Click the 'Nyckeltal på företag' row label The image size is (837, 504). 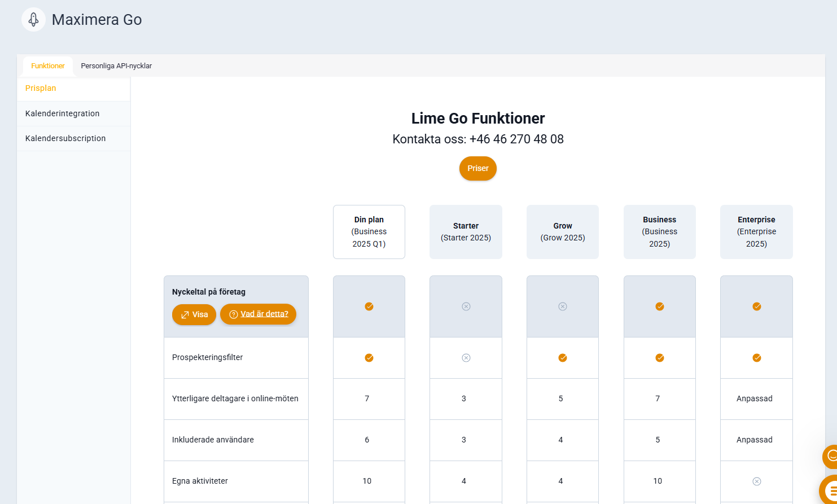click(x=209, y=292)
